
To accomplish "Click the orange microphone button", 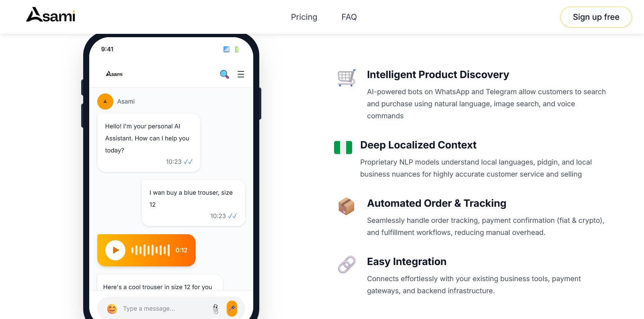I will pos(232,309).
